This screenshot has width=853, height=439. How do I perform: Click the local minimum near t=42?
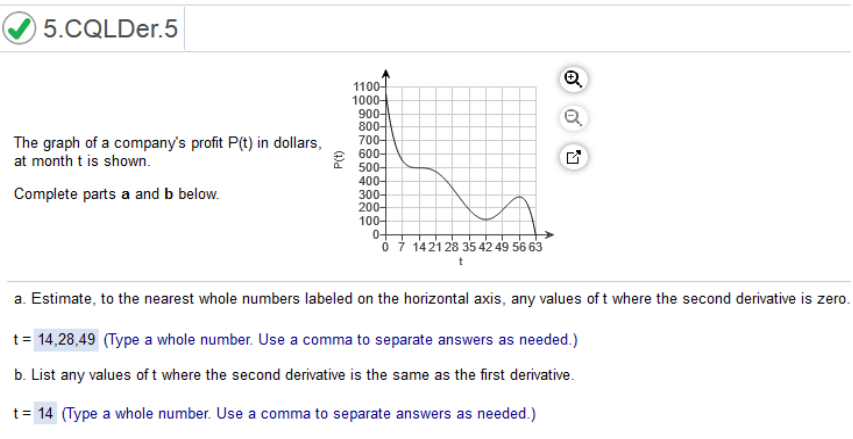(x=486, y=220)
